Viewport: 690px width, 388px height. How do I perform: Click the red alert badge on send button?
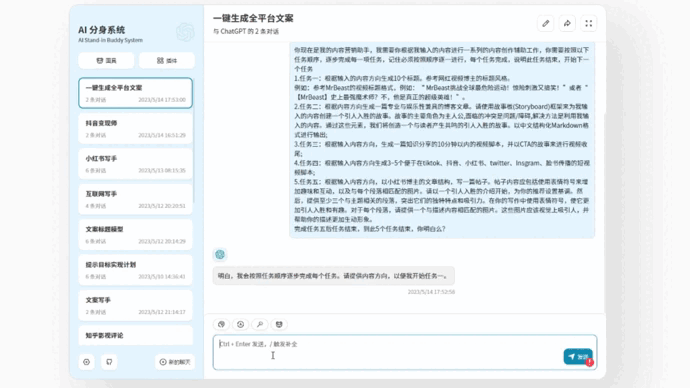click(x=590, y=362)
